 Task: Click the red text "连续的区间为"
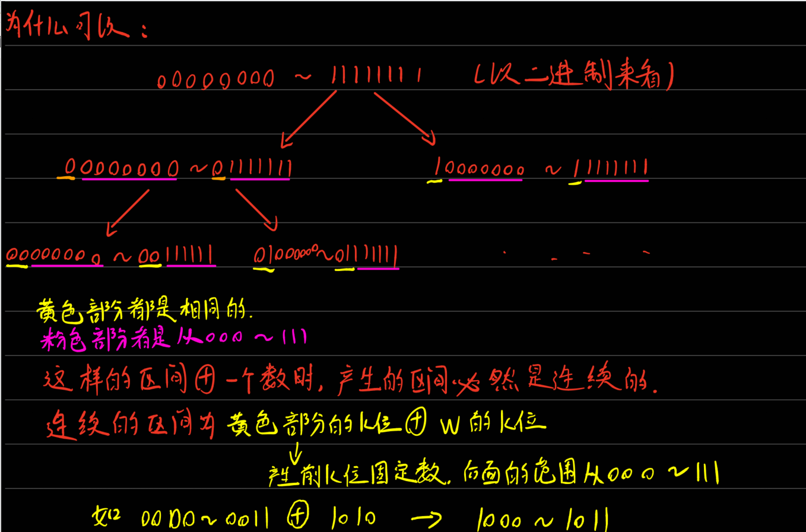130,424
